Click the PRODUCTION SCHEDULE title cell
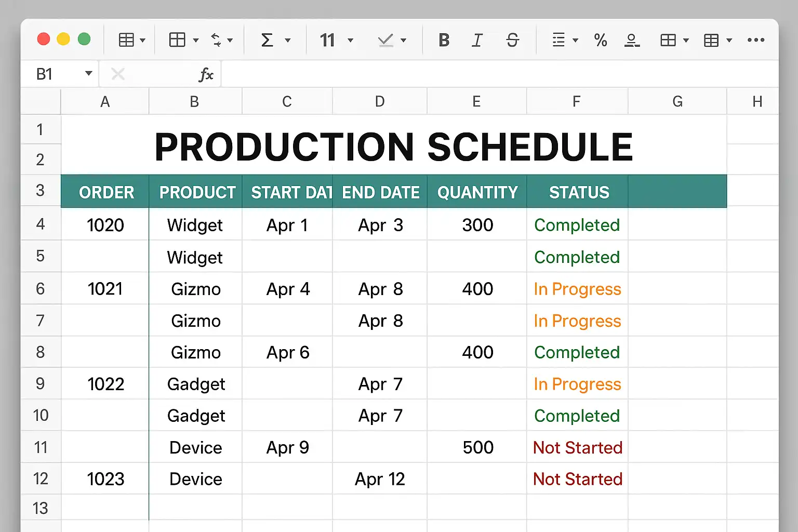This screenshot has height=532, width=798. tap(393, 147)
